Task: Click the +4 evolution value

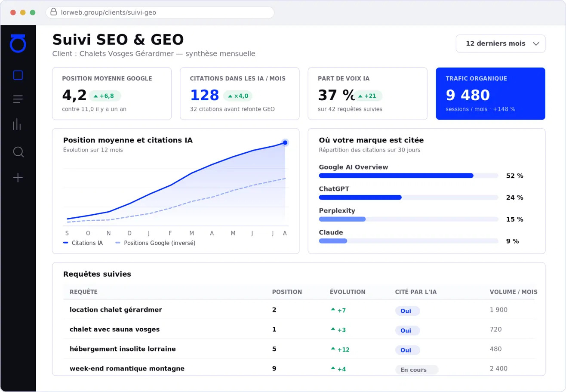Action: click(338, 369)
